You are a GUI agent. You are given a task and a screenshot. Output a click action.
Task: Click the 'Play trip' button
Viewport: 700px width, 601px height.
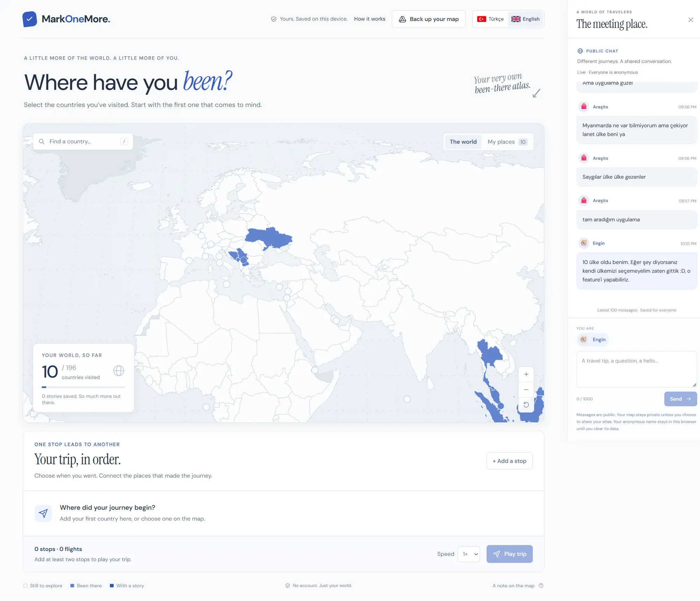pos(509,554)
